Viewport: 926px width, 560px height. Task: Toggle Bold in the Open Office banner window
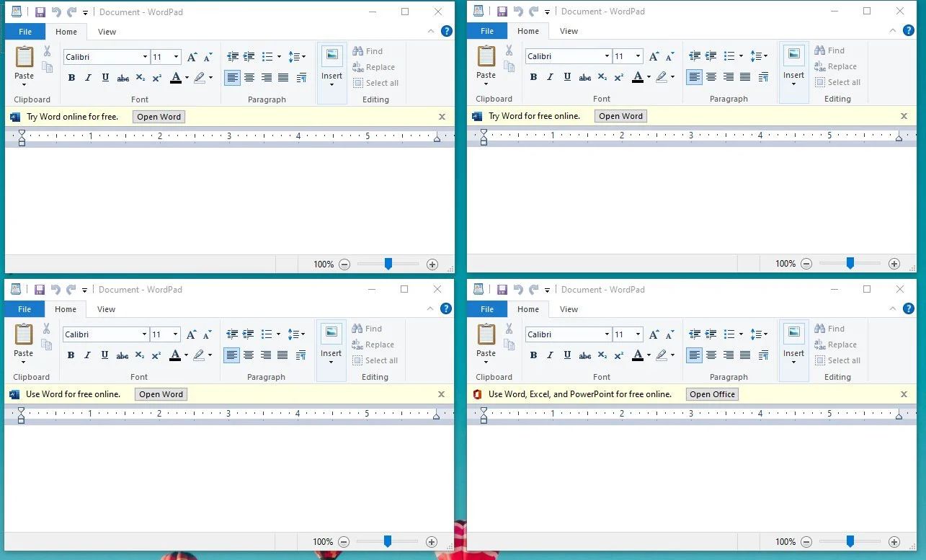tap(533, 355)
